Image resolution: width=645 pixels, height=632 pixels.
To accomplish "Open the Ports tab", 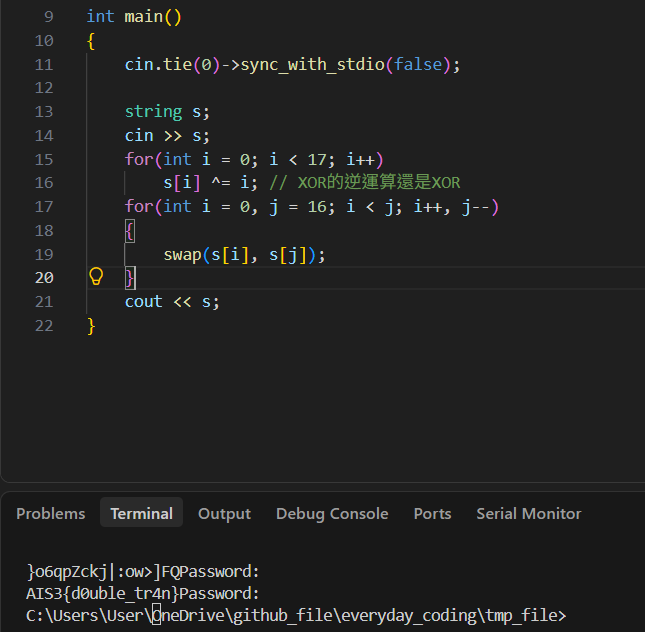I will click(432, 514).
